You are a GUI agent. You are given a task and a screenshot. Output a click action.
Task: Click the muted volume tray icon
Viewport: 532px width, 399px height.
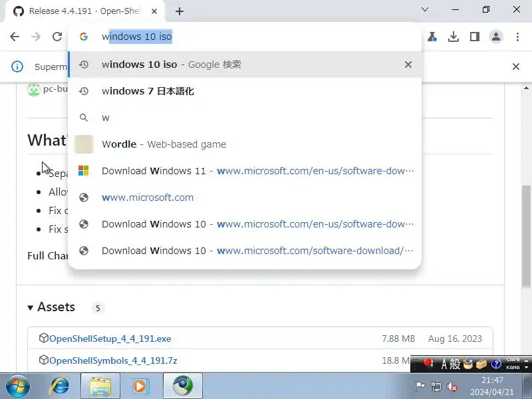[452, 386]
